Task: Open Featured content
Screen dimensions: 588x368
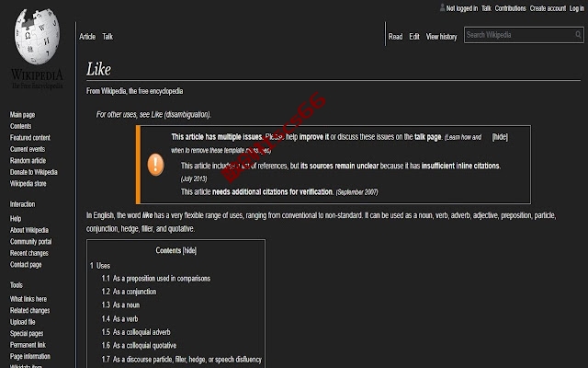Action: (x=30, y=138)
